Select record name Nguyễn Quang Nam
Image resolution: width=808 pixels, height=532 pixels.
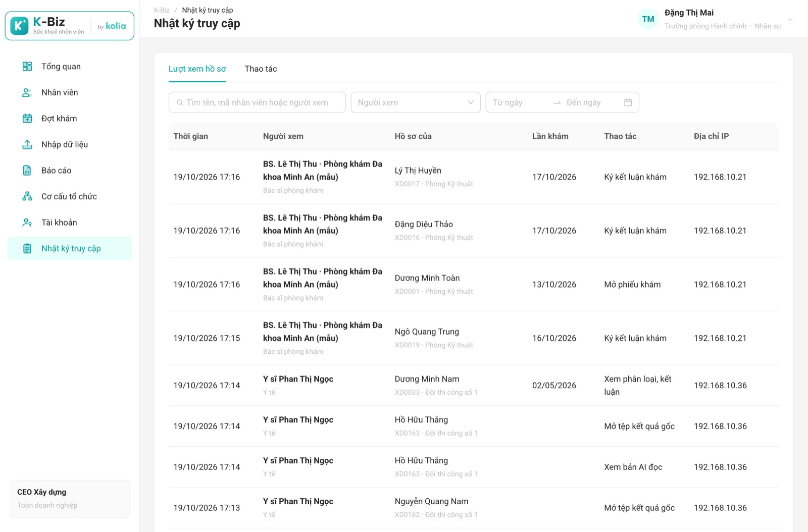(x=432, y=501)
